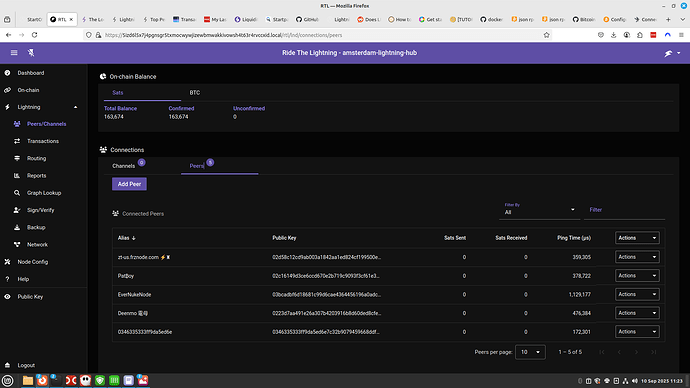The width and height of the screenshot is (690, 388).
Task: Click the Add Peer button
Action: coord(129,184)
